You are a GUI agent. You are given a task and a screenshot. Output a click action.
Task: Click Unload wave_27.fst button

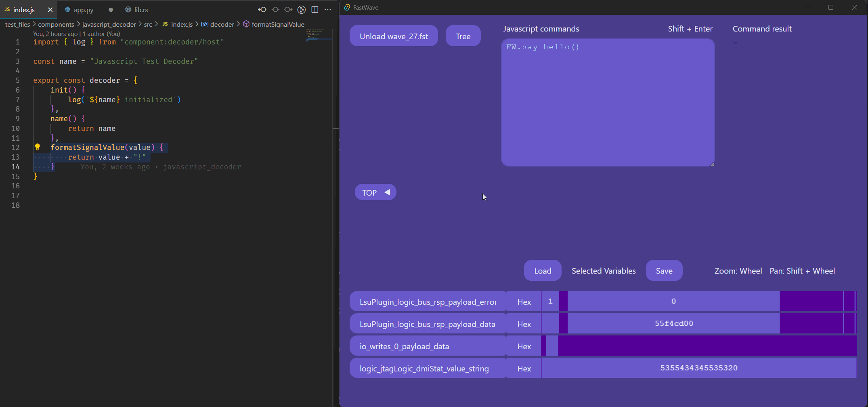[x=394, y=36]
